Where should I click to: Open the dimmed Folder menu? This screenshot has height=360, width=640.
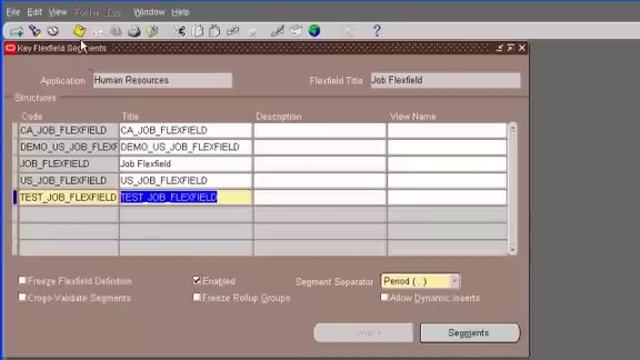pos(87,13)
